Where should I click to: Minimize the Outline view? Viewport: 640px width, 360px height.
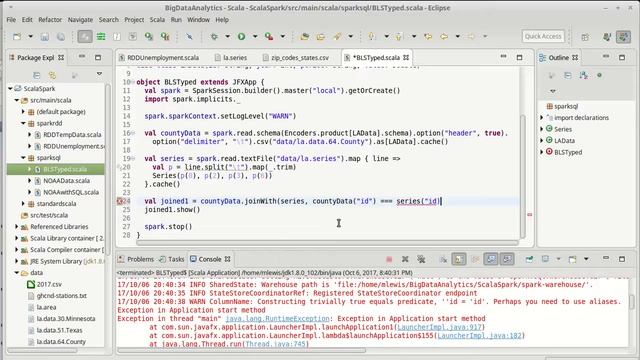click(x=606, y=56)
